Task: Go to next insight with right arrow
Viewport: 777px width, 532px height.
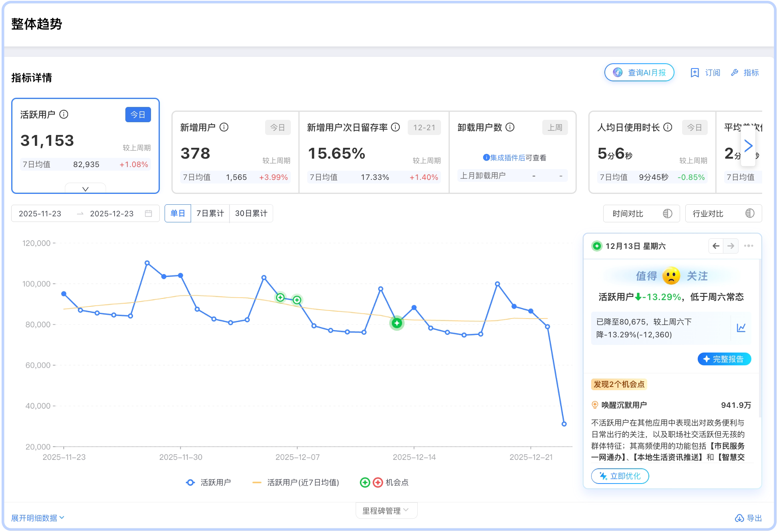Action: pos(731,246)
